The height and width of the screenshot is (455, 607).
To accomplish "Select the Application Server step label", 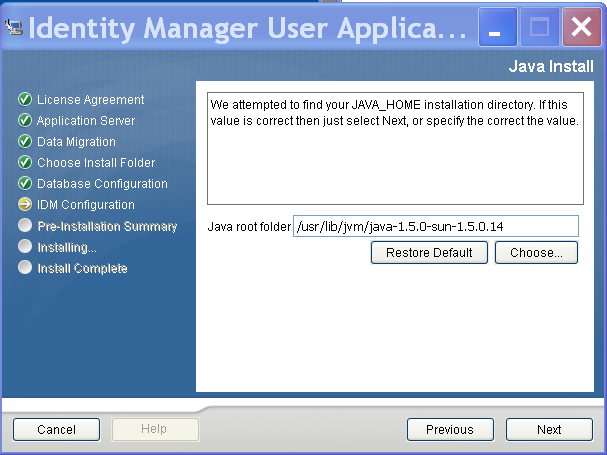I will (x=86, y=121).
